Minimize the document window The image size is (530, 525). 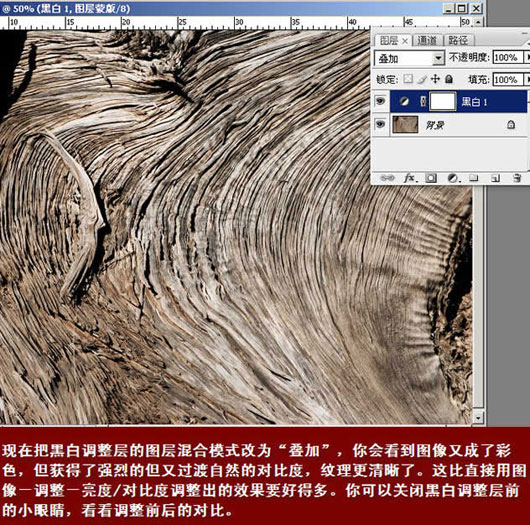(x=449, y=8)
